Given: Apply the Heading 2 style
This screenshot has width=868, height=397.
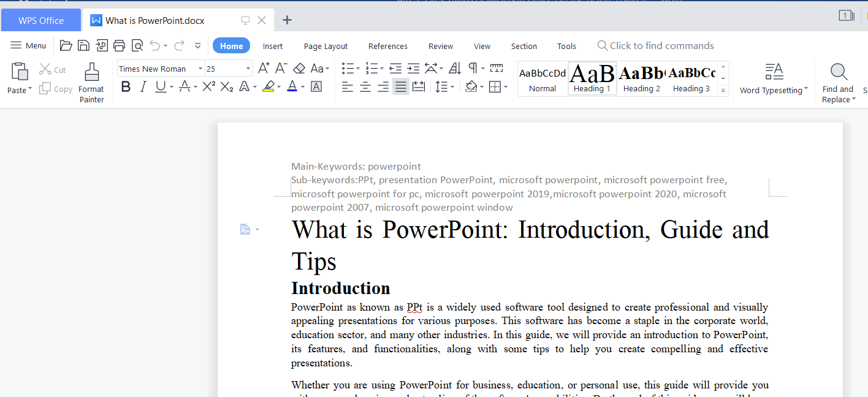Looking at the screenshot, I should point(642,78).
